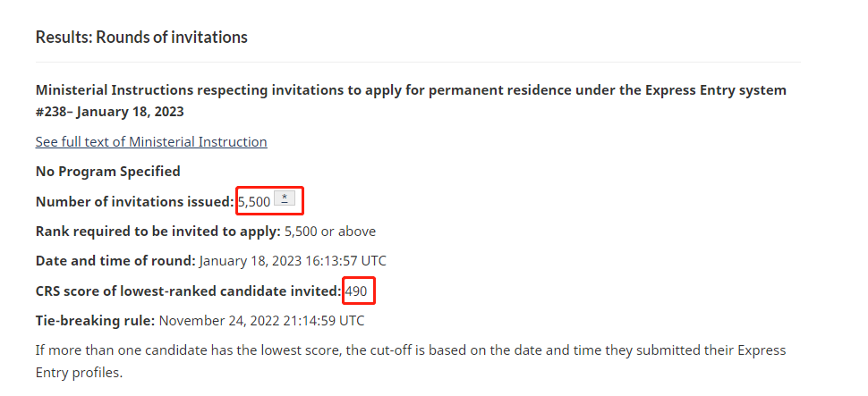The width and height of the screenshot is (868, 396).
Task: Click the 490 CRS score value
Action: pyautogui.click(x=356, y=290)
